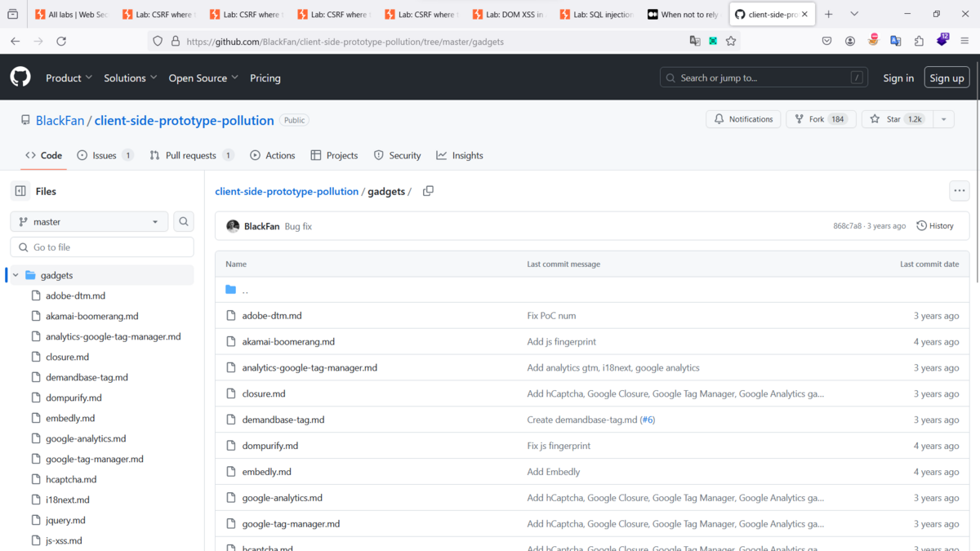
Task: Click the 868c7a8 commit hash
Action: click(847, 226)
